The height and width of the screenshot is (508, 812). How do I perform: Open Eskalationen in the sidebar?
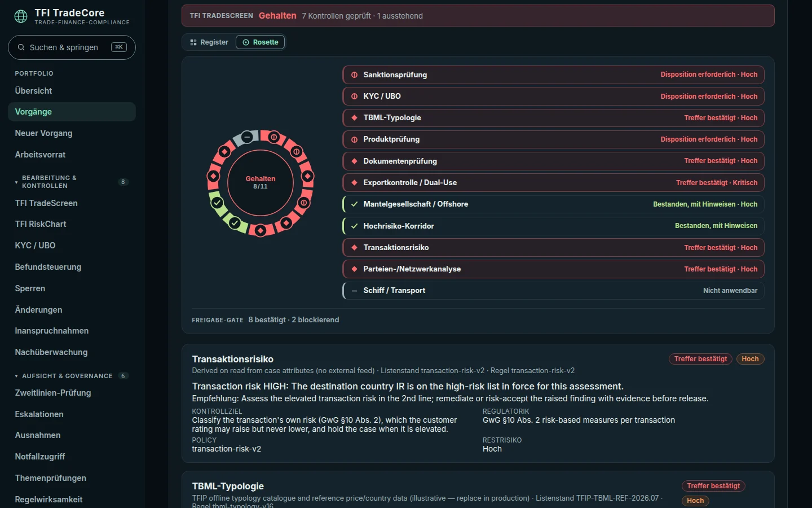click(x=72, y=414)
